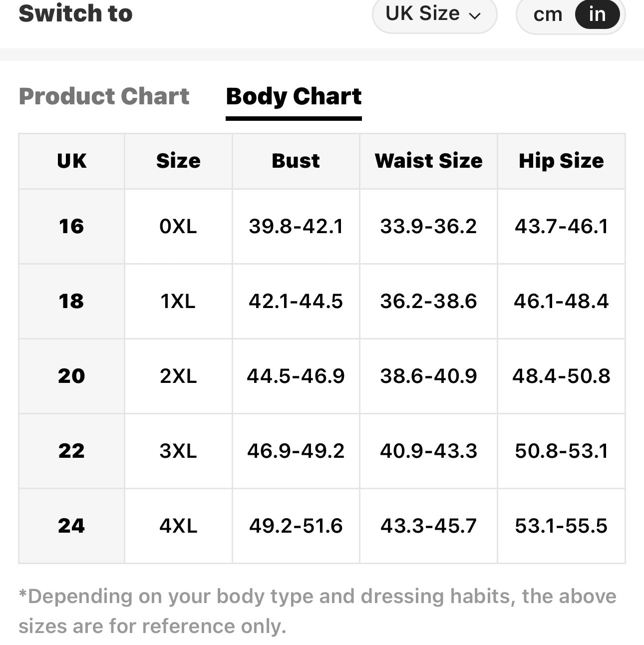The image size is (644, 645).
Task: Open the UK Size dropdown
Action: pos(434,14)
